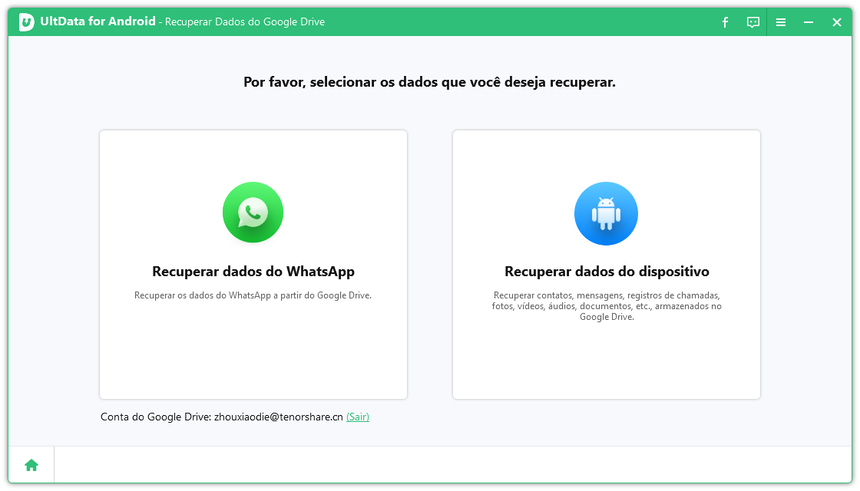Select 'Recuperar dados do dispositivo' title

[606, 271]
